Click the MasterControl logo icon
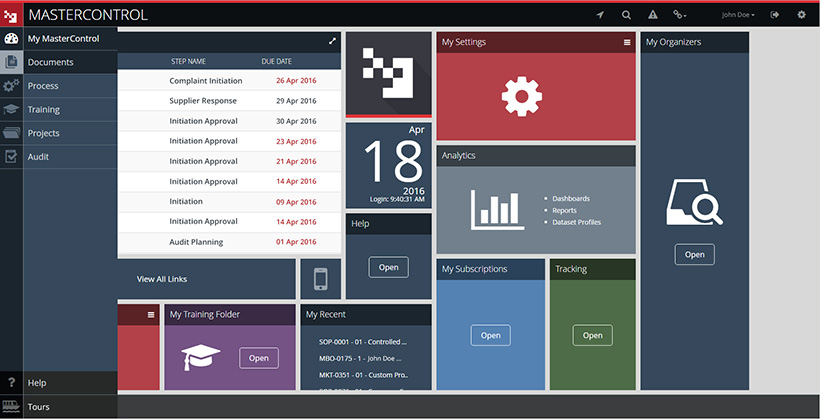This screenshot has width=820, height=419. pos(11,15)
